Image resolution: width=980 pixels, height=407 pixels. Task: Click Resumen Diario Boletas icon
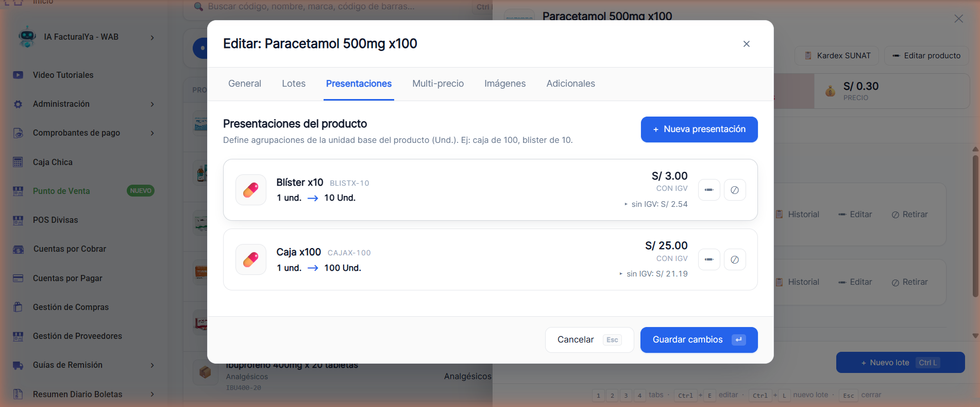[x=18, y=394]
